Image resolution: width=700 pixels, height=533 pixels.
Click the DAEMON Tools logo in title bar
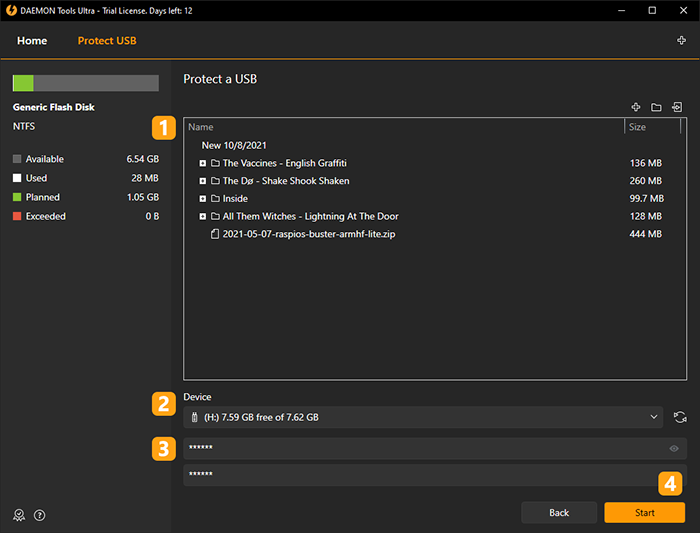click(x=11, y=10)
